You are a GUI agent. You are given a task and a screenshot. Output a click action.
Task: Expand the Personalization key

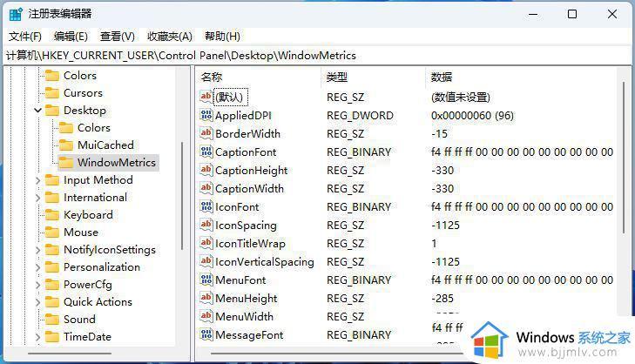click(x=37, y=267)
